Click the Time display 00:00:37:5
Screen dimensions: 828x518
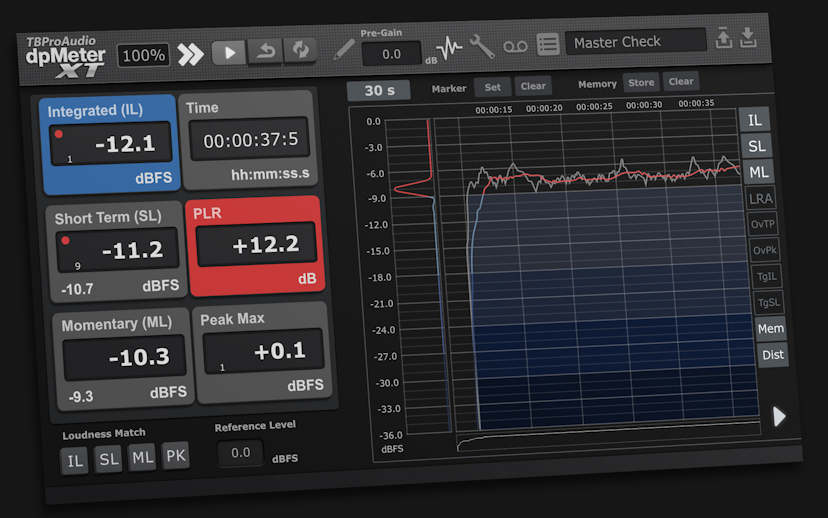tap(250, 140)
